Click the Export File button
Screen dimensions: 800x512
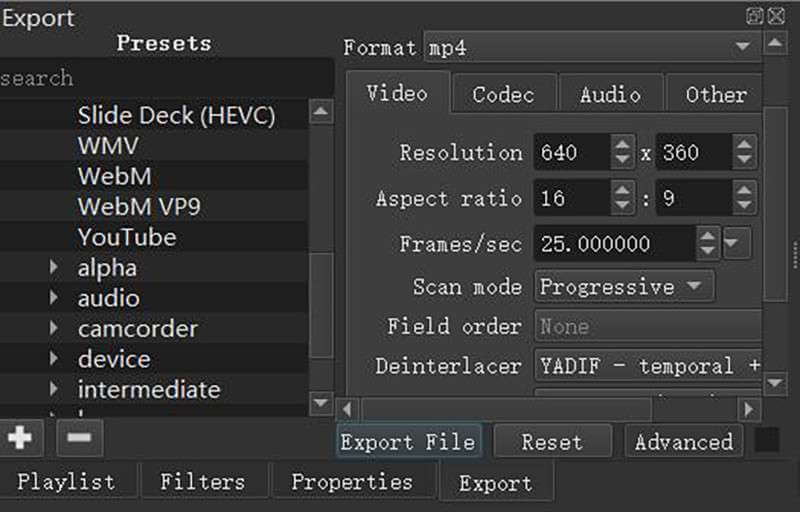(x=407, y=442)
